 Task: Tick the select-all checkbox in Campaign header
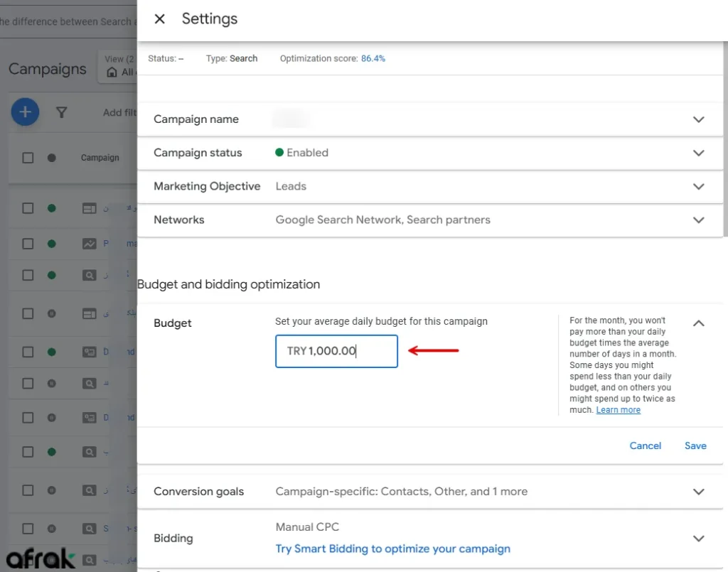tap(28, 158)
